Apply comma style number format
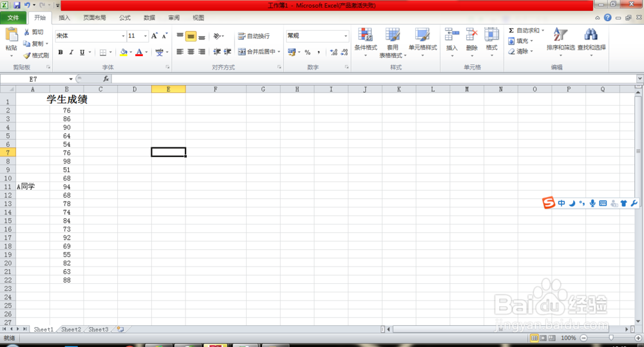This screenshot has width=644, height=347. tap(318, 53)
